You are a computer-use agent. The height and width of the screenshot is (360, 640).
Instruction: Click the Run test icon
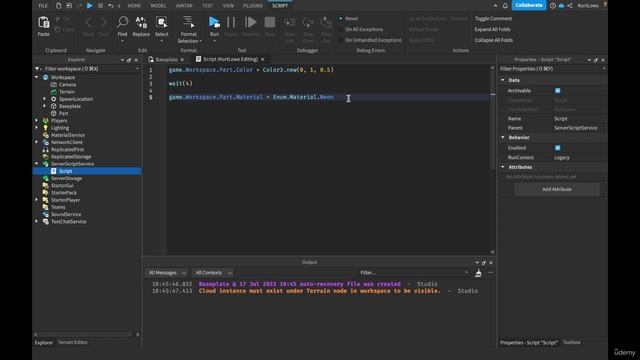(214, 22)
